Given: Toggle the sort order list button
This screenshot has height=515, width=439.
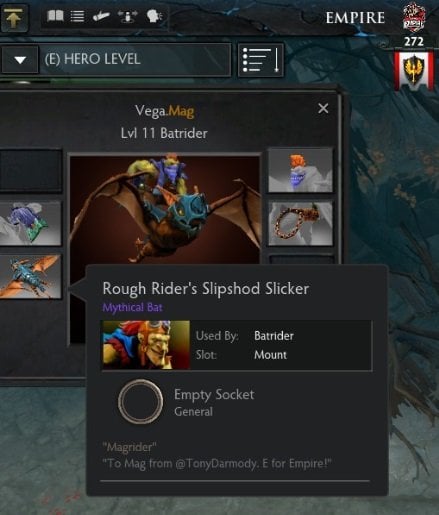Looking at the screenshot, I should point(261,60).
